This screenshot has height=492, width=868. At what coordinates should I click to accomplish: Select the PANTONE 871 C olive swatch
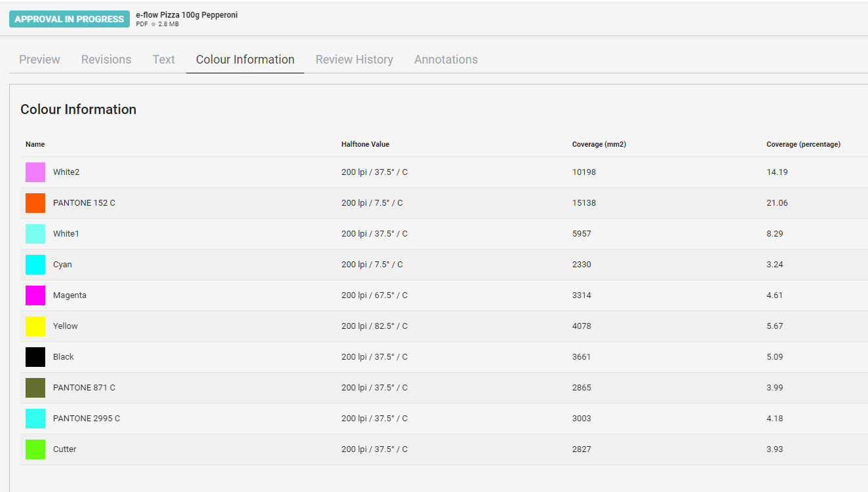pos(35,388)
